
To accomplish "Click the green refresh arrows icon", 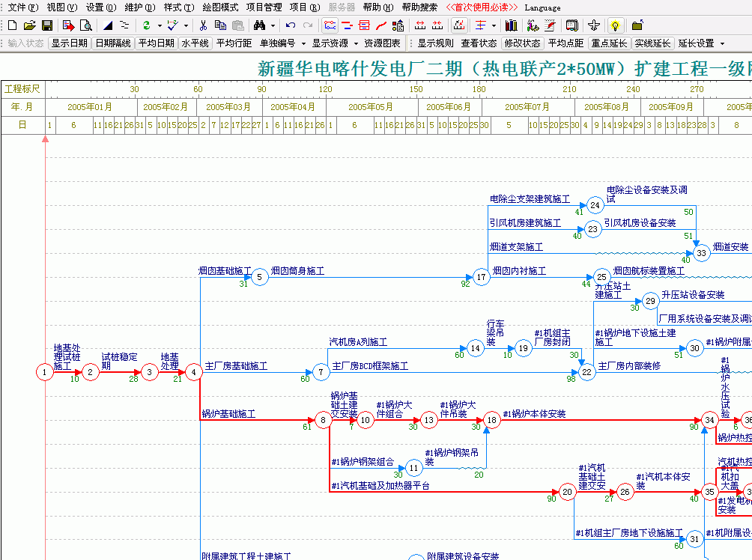I will (147, 25).
